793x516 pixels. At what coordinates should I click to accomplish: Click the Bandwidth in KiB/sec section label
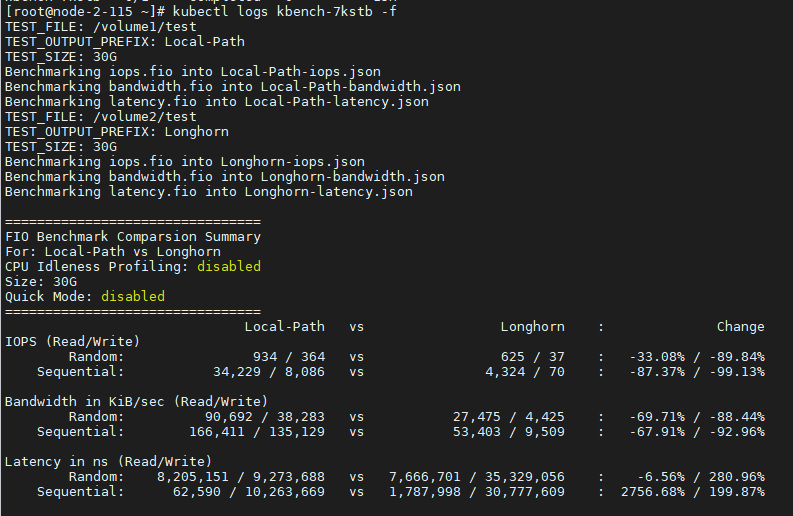[136, 402]
